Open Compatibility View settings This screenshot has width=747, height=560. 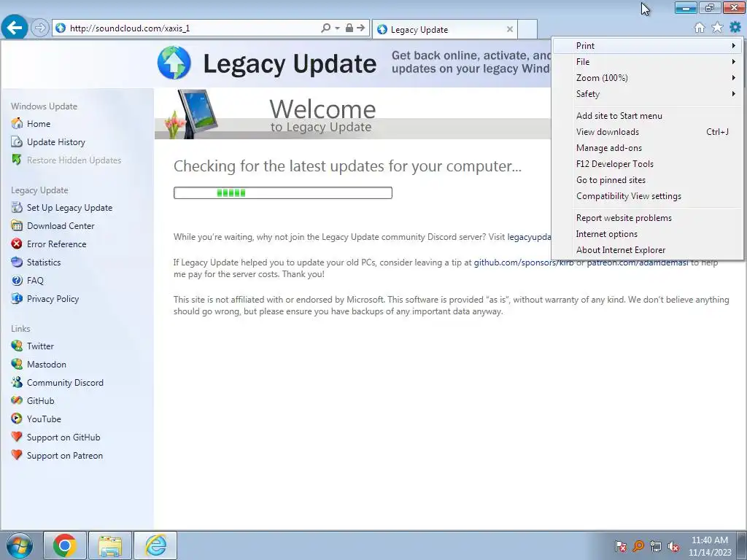[x=647, y=196]
